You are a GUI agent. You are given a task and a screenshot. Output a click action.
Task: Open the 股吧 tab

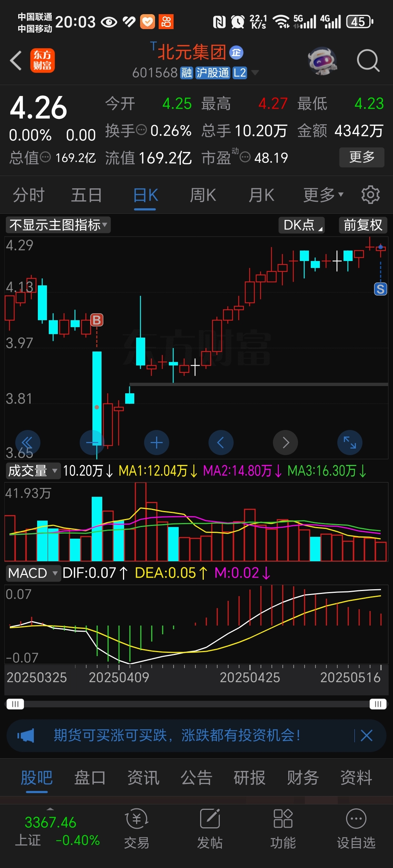coord(37,778)
